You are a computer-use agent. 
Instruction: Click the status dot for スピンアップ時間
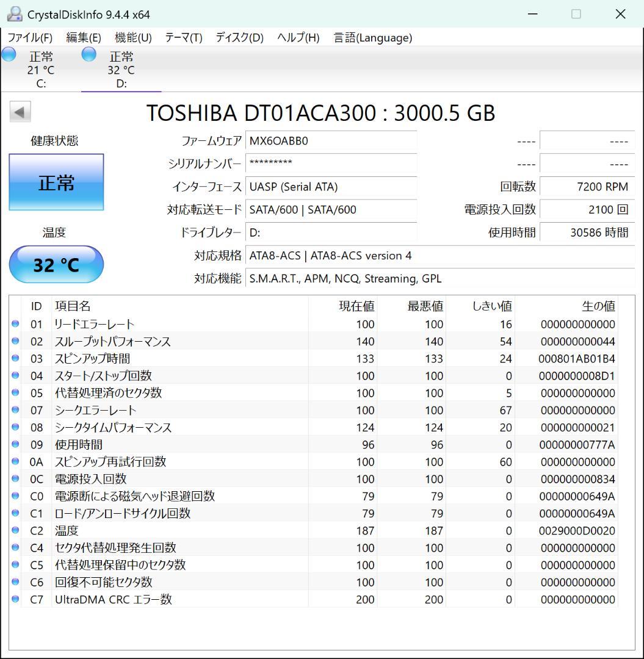click(14, 359)
